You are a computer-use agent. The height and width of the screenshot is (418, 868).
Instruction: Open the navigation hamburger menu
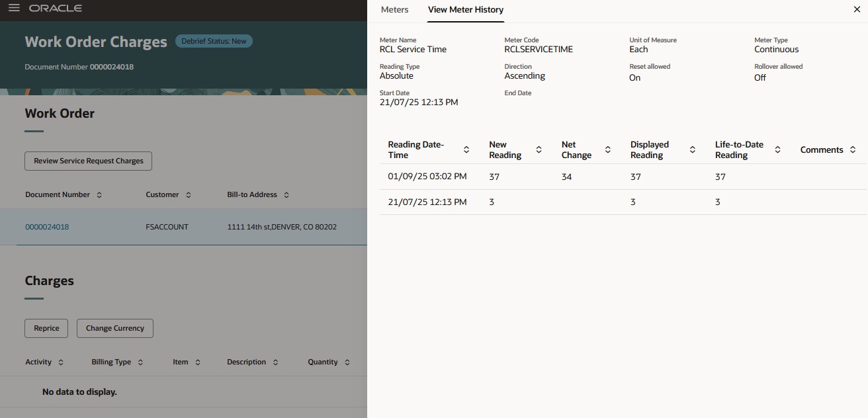(14, 9)
